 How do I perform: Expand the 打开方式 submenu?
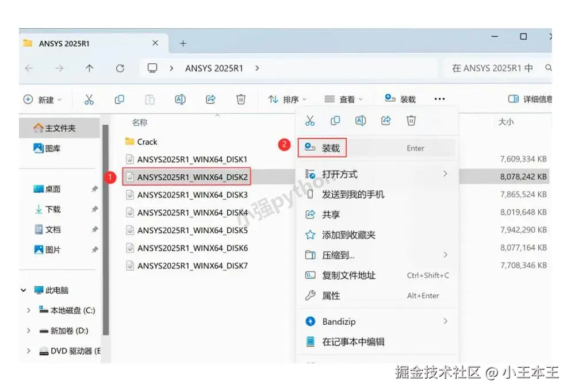click(x=377, y=174)
